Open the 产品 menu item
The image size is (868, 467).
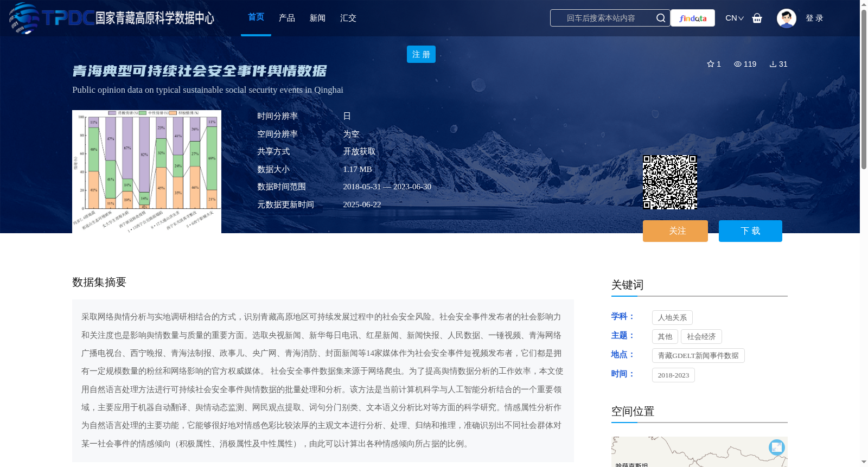(x=286, y=18)
